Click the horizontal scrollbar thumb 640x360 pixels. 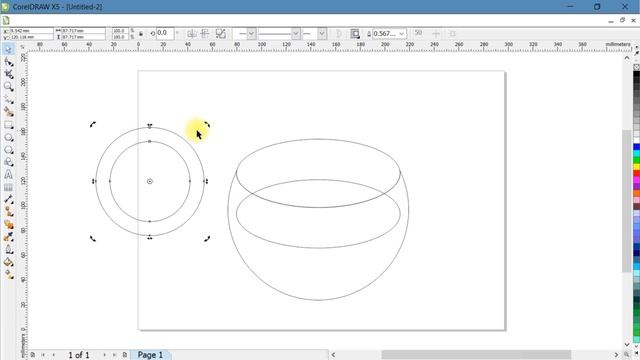[476, 355]
